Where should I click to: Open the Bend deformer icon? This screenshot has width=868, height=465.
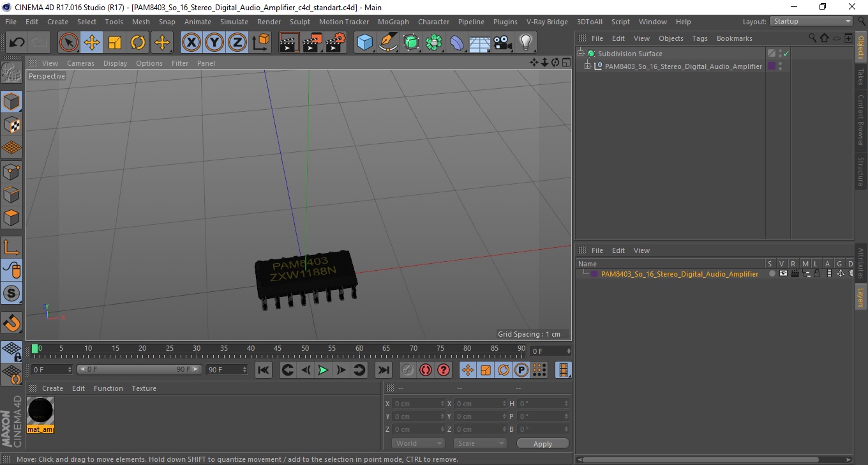tap(457, 43)
